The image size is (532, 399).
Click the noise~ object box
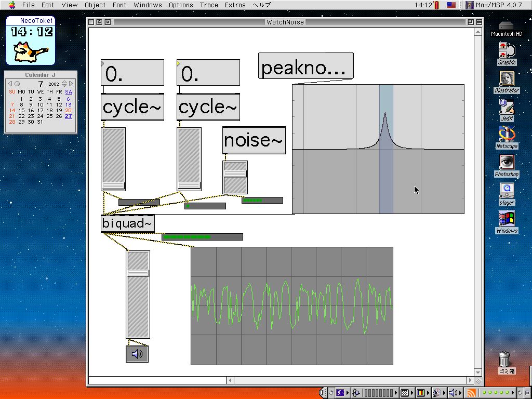[x=254, y=140]
